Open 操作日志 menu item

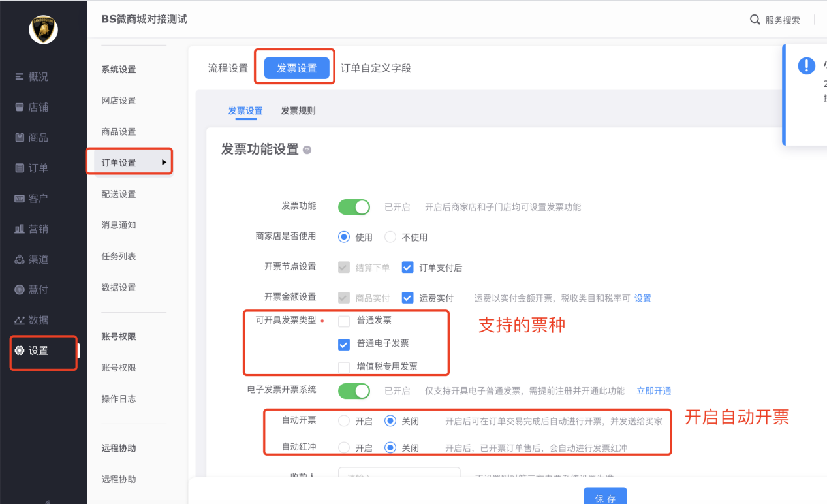coord(119,399)
